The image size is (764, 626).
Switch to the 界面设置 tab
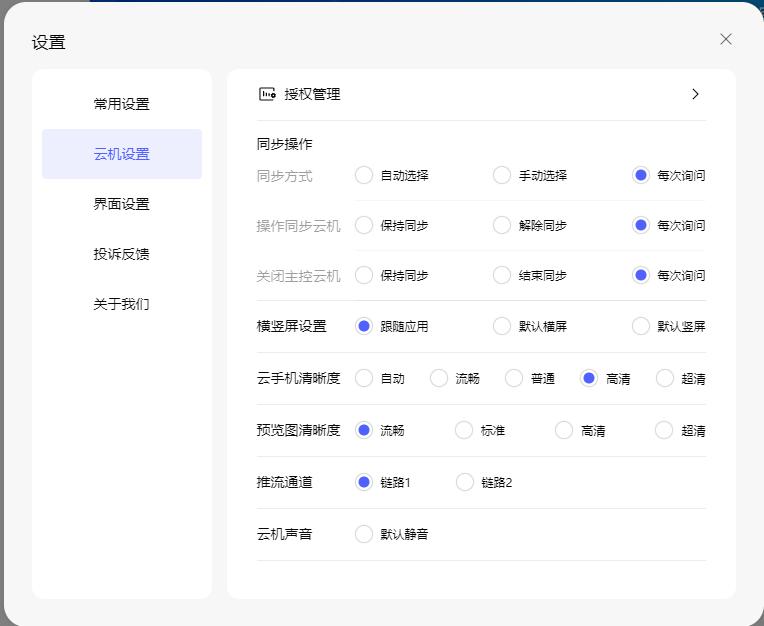coord(122,204)
